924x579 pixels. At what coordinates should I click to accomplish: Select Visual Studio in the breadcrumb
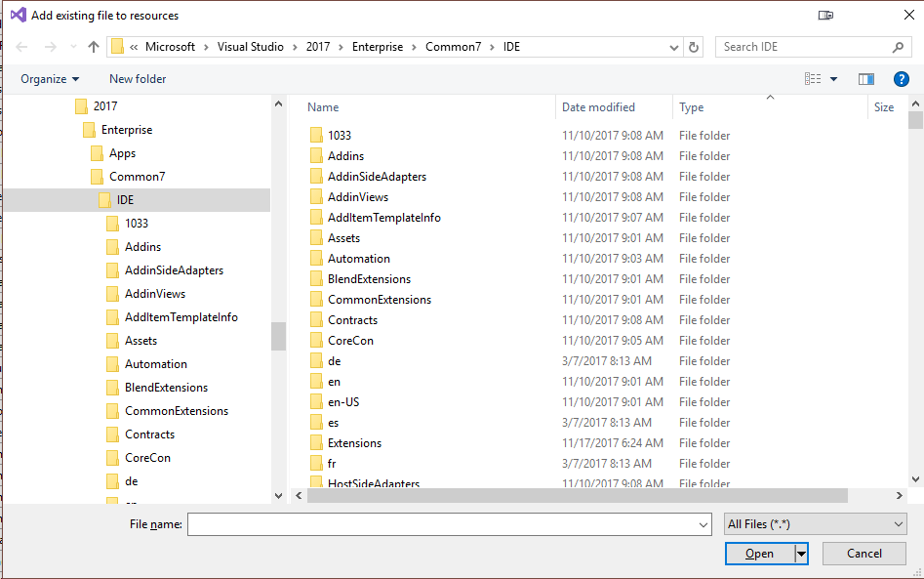tap(251, 47)
